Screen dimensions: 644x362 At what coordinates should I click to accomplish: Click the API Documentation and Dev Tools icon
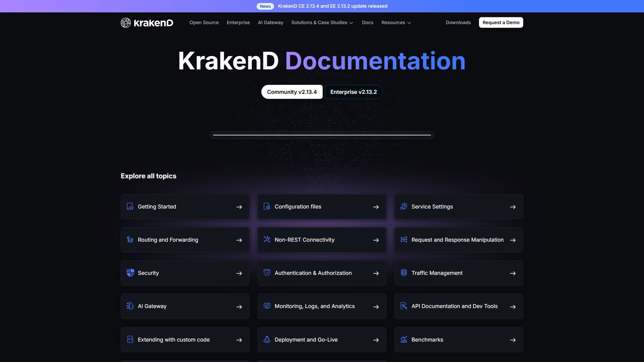(x=404, y=306)
